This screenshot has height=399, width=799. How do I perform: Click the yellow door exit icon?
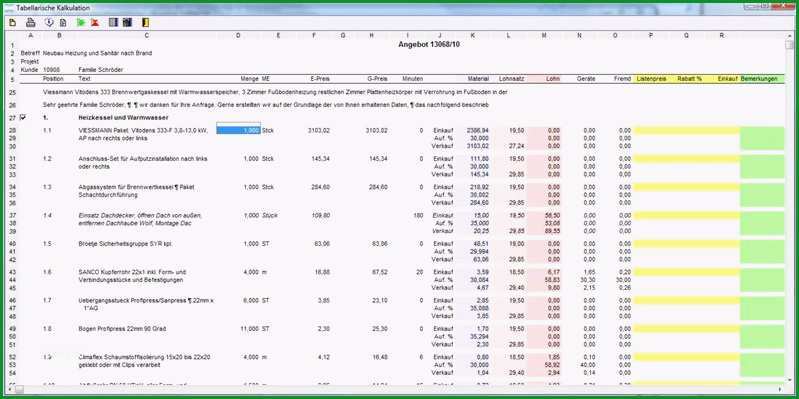146,22
